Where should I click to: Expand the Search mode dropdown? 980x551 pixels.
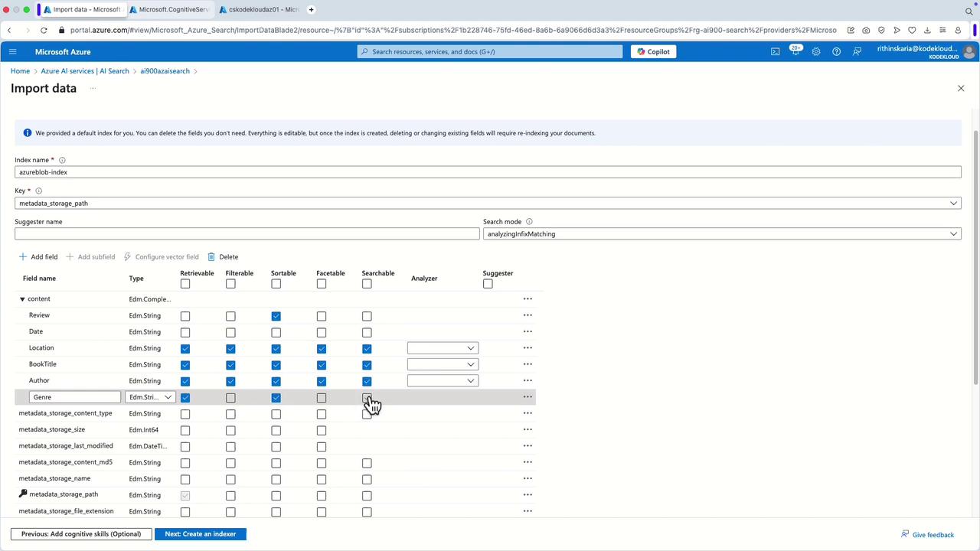pyautogui.click(x=953, y=234)
